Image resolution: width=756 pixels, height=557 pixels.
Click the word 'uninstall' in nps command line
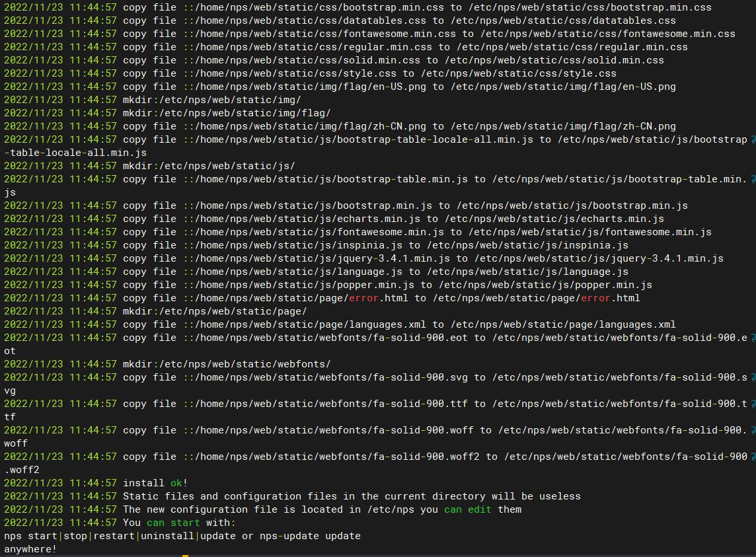(167, 536)
